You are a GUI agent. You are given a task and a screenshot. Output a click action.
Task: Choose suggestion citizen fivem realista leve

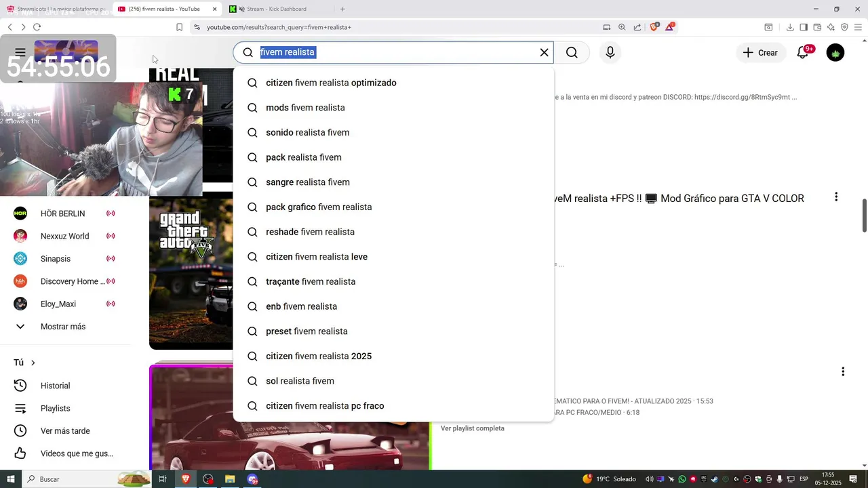point(393,257)
